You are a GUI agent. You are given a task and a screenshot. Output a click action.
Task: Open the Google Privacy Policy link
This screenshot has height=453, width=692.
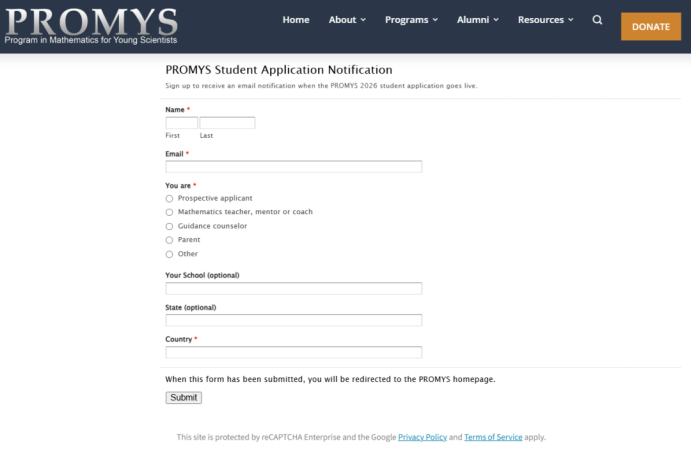tap(422, 437)
